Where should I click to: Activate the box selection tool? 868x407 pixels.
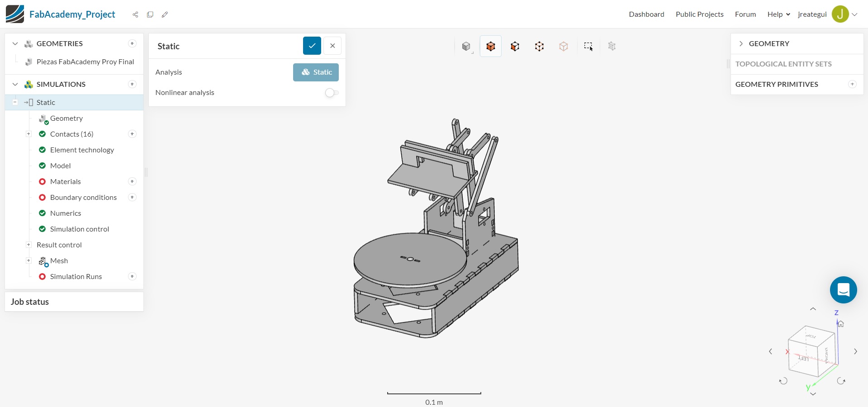pos(588,46)
